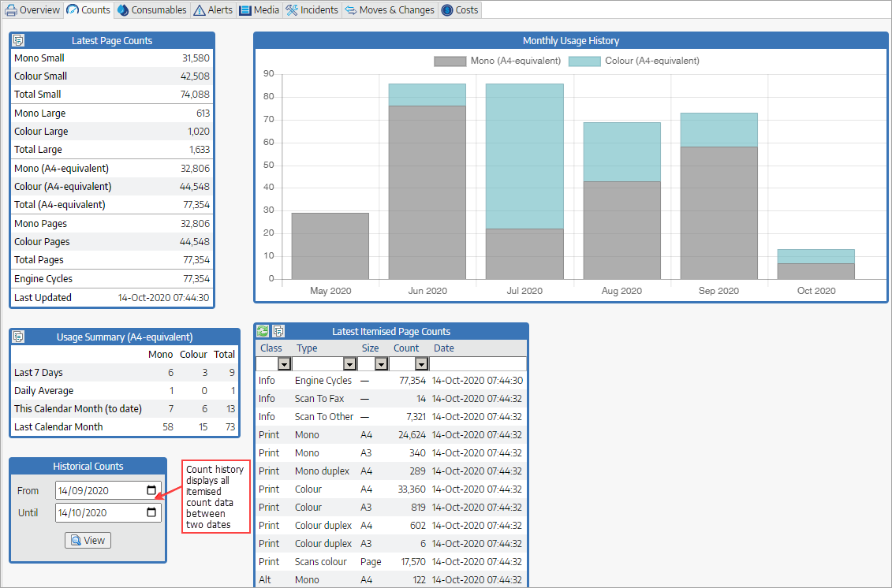Image resolution: width=892 pixels, height=588 pixels.
Task: Expand the Type filter dropdown
Action: (349, 364)
